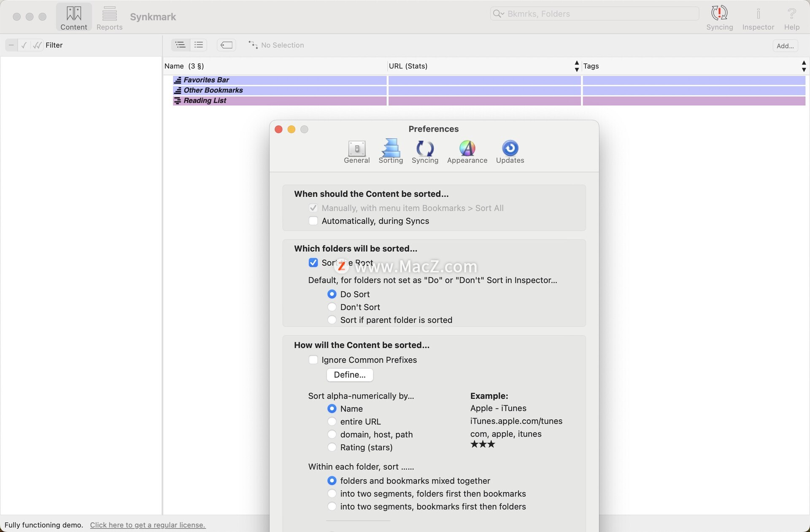Enable Automatically, during Syncs checkbox
This screenshot has width=810, height=532.
point(313,221)
